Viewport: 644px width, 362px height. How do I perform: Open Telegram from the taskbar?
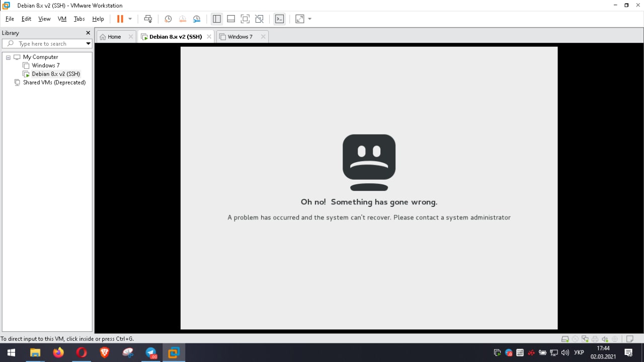151,353
